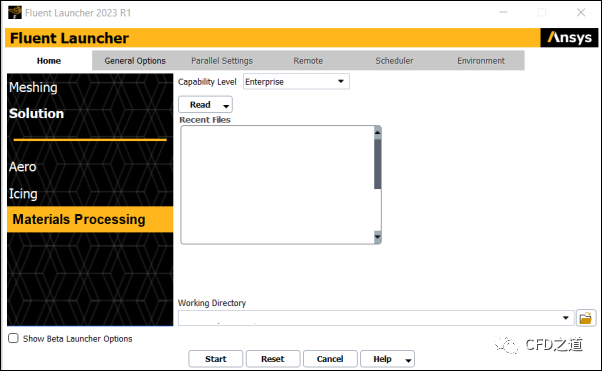Choose Icing mode in sidebar
602x371 pixels.
[23, 194]
